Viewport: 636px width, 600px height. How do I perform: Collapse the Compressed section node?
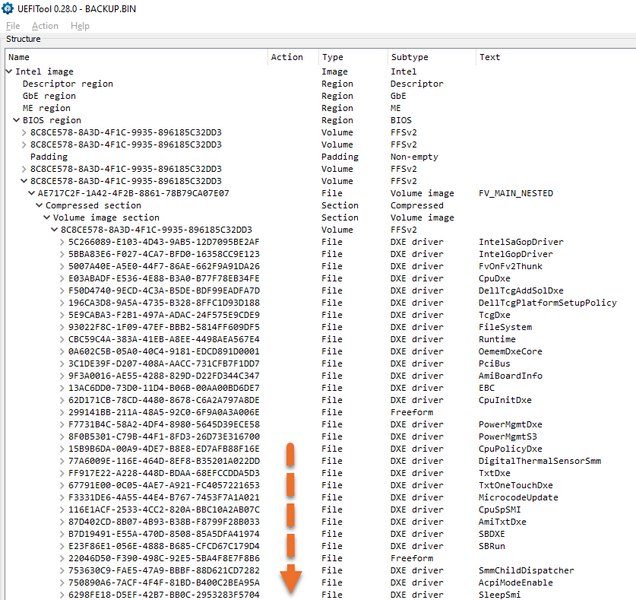click(x=39, y=205)
